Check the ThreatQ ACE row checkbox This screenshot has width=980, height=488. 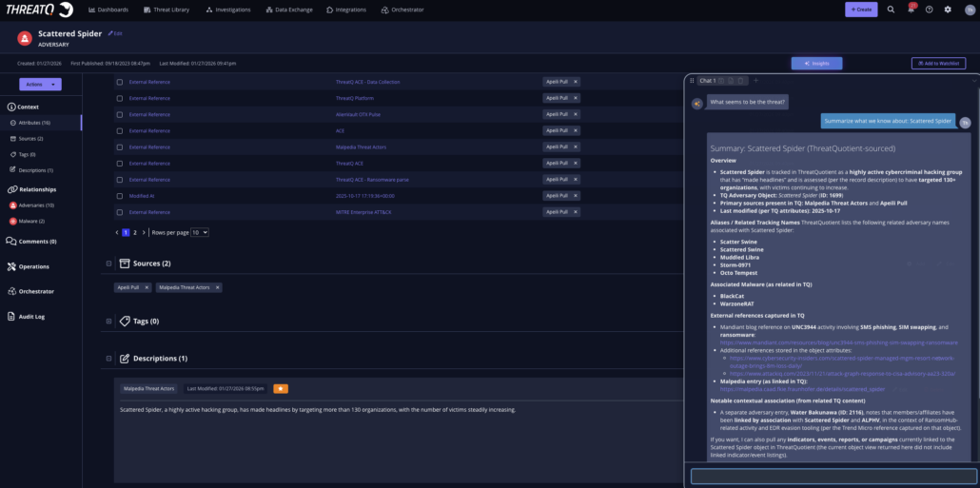tap(119, 163)
